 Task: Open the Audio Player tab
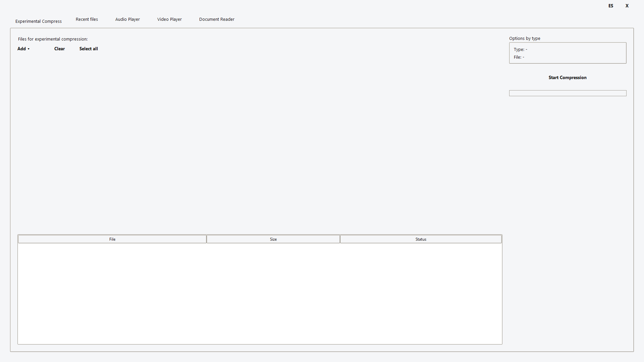click(127, 19)
